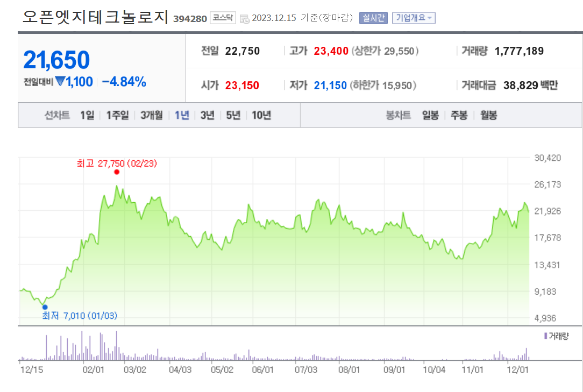
Task: Click the stock name 오픈엣지테크놀로지
Action: [x=96, y=17]
